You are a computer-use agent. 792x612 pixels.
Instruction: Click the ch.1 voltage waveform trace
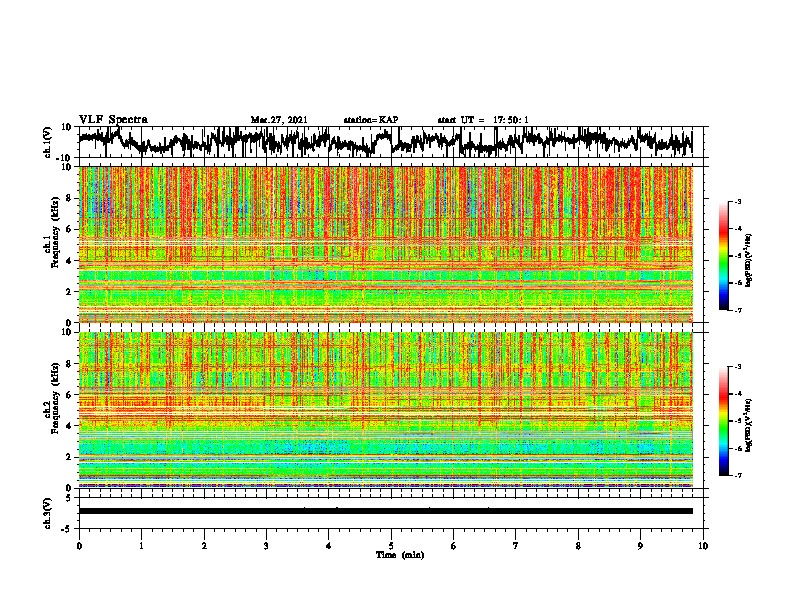click(385, 141)
